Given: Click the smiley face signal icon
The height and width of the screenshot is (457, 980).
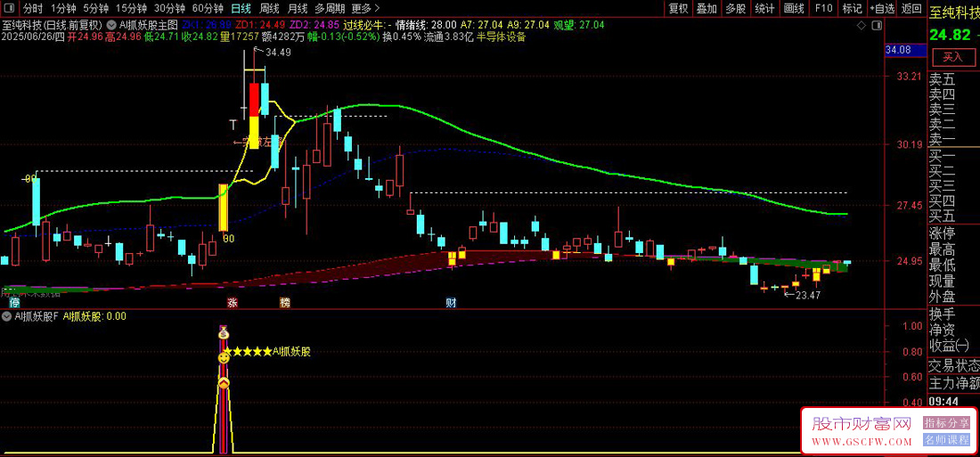Looking at the screenshot, I should [x=223, y=358].
